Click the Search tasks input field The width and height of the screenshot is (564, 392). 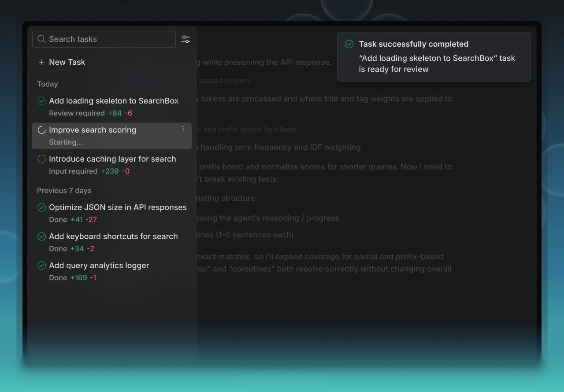point(104,39)
